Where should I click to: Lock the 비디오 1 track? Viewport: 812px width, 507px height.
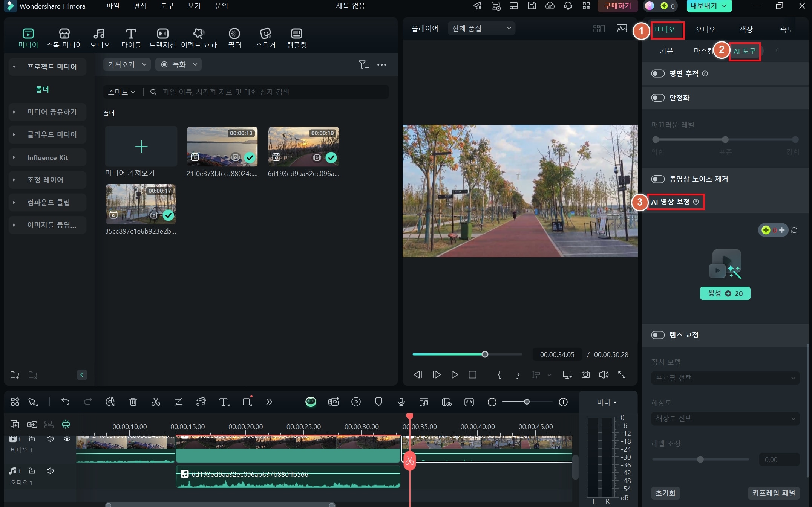pos(32,439)
